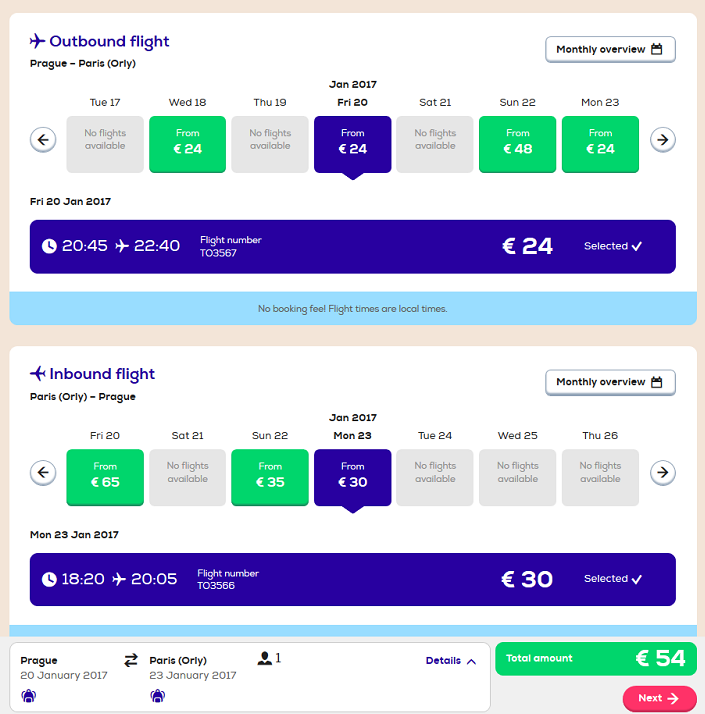Screen dimensions: 705x714
Task: Choose inbound Fri 20 fare €65
Action: pyautogui.click(x=105, y=477)
